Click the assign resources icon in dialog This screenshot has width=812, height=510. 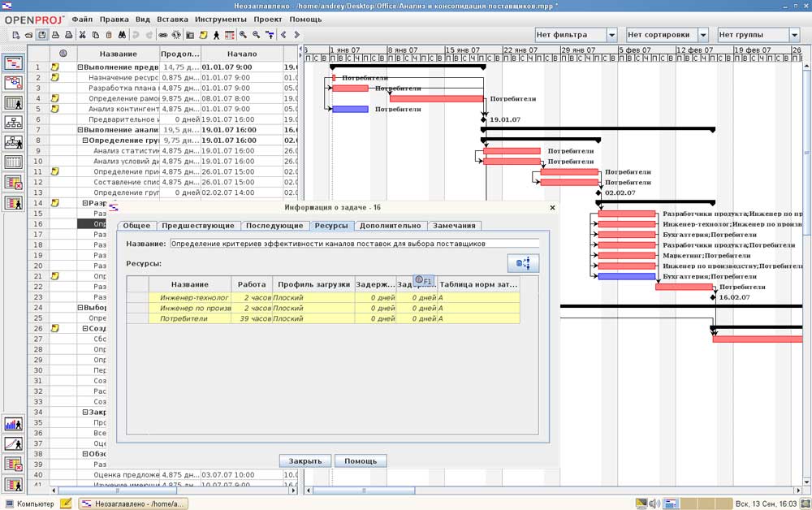523,263
